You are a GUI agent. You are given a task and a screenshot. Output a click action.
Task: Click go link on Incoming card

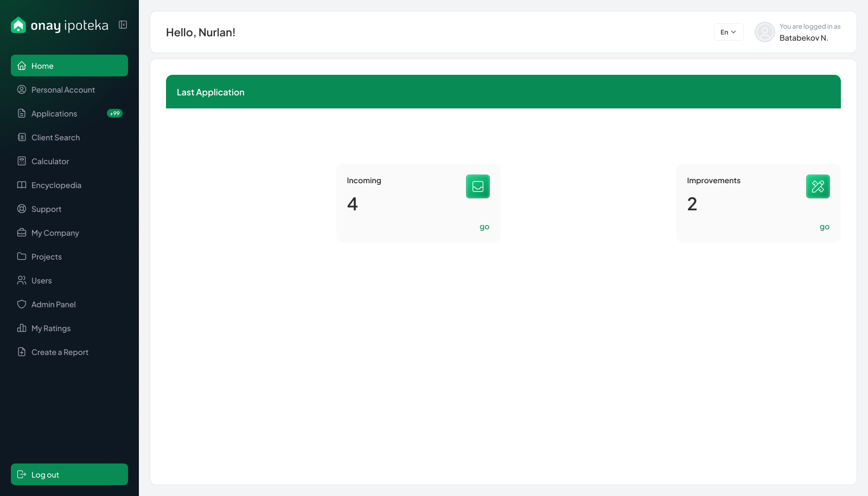point(484,227)
